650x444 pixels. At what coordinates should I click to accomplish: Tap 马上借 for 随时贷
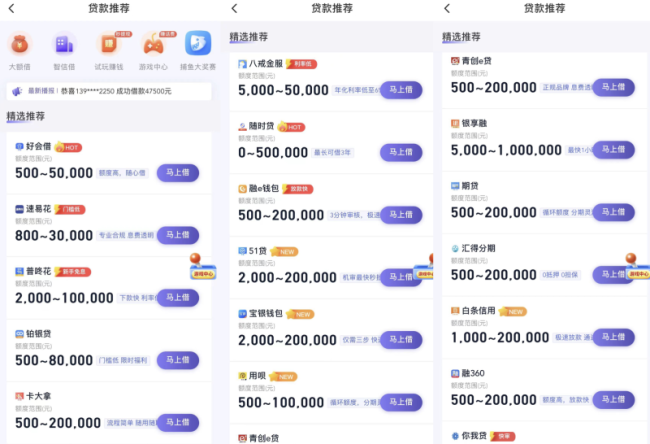coord(401,152)
